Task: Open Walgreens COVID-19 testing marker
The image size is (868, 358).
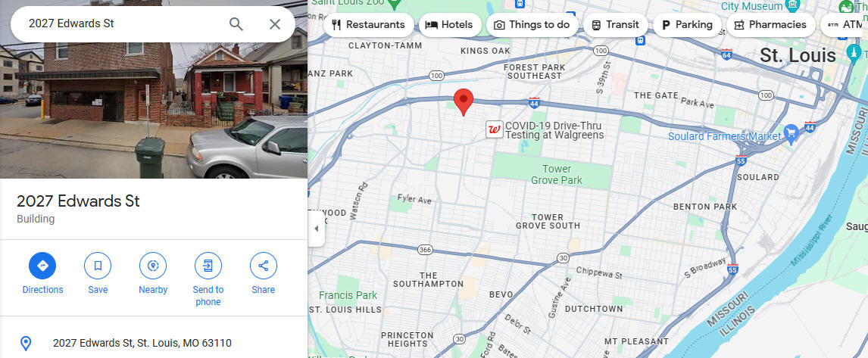Action: [x=495, y=129]
